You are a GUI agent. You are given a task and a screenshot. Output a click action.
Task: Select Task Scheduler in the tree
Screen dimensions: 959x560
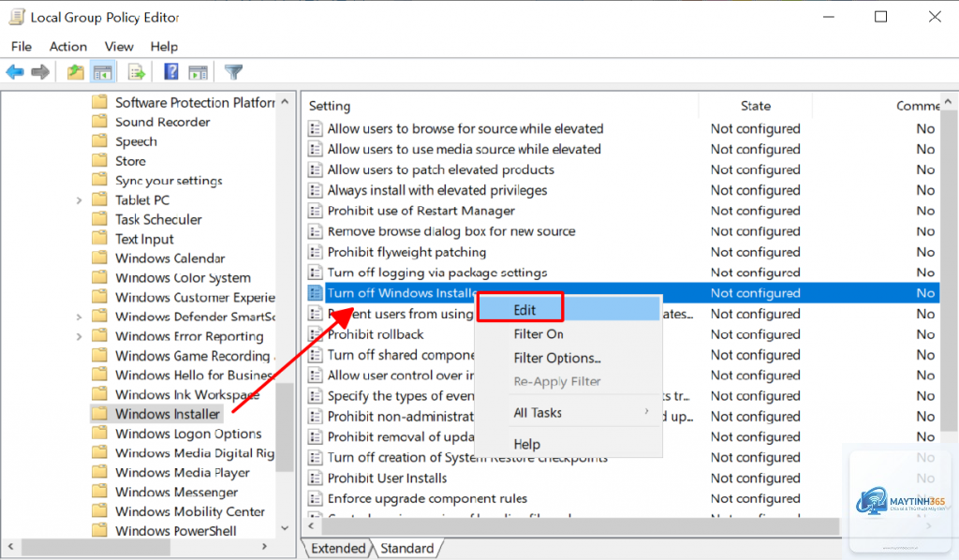tap(158, 219)
